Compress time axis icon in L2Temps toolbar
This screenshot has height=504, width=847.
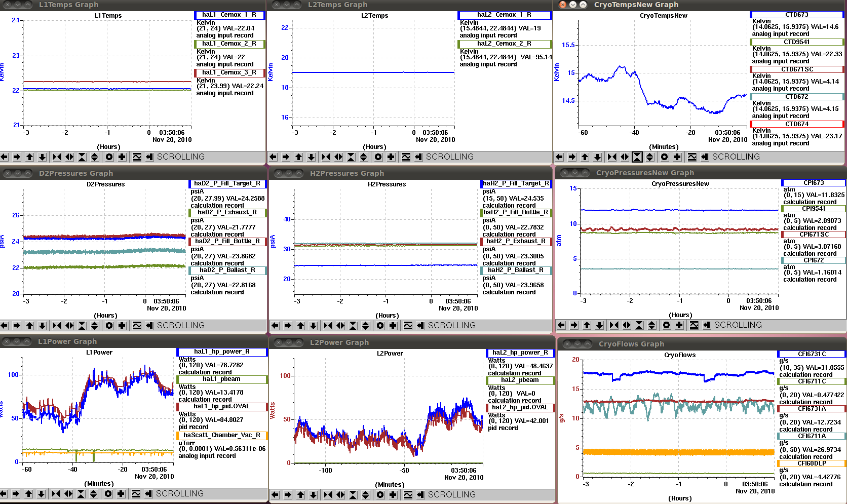pos(326,157)
